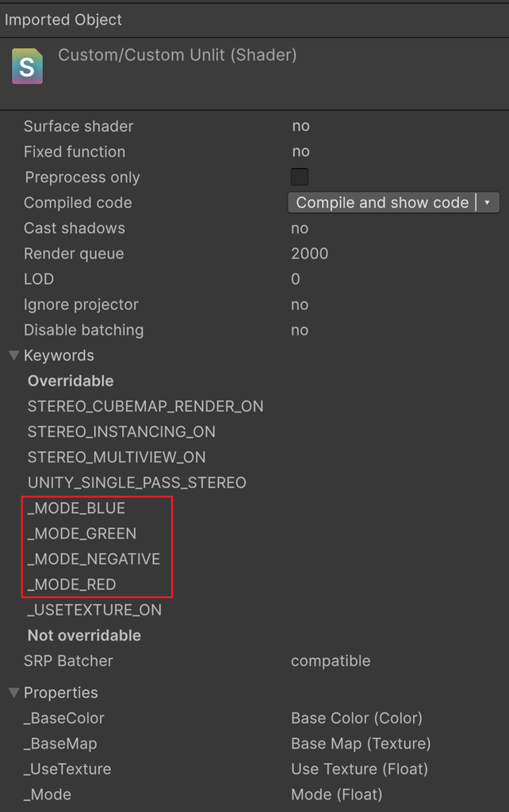Viewport: 509px width, 812px height.
Task: Click the Custom Unlit shader asset icon
Action: (x=27, y=67)
